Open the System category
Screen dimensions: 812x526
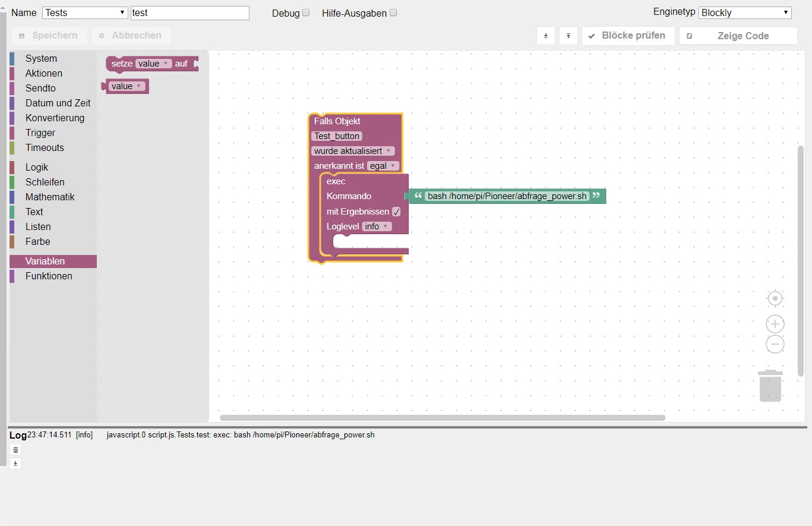pyautogui.click(x=53, y=58)
